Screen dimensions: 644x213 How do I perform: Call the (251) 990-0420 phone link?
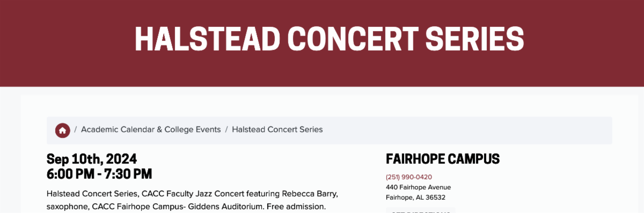409,177
